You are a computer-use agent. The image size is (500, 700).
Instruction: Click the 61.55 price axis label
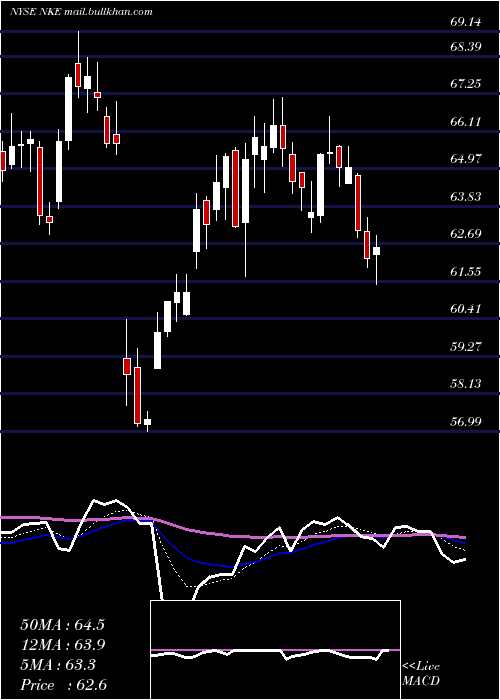466,271
